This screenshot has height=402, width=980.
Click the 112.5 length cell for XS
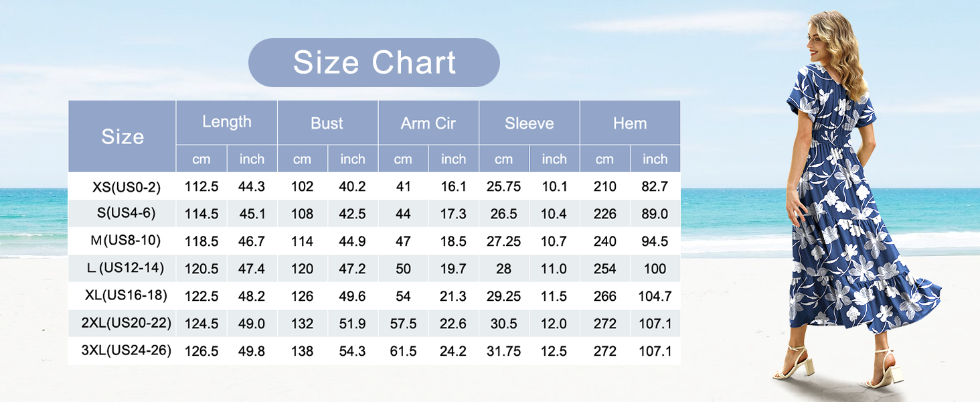coord(201,187)
